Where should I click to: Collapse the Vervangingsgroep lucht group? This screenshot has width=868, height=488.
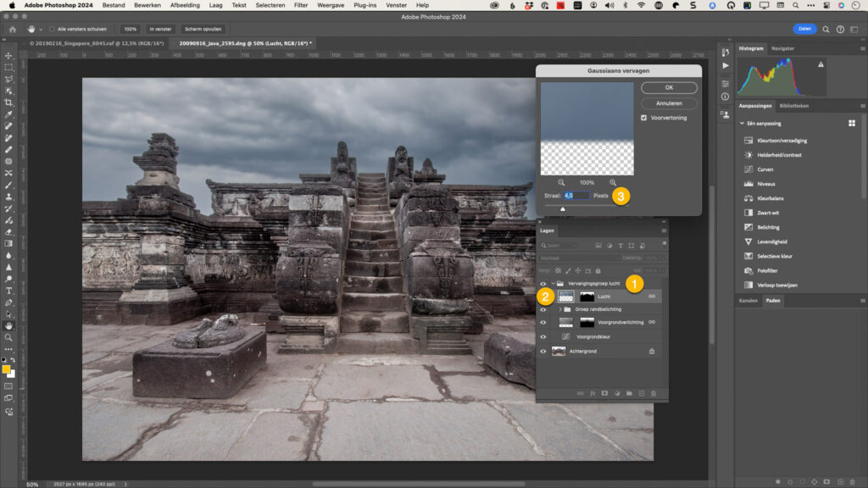[x=553, y=283]
